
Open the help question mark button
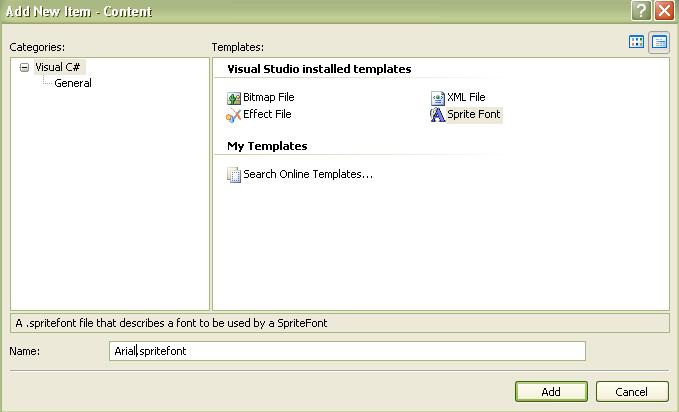click(641, 11)
